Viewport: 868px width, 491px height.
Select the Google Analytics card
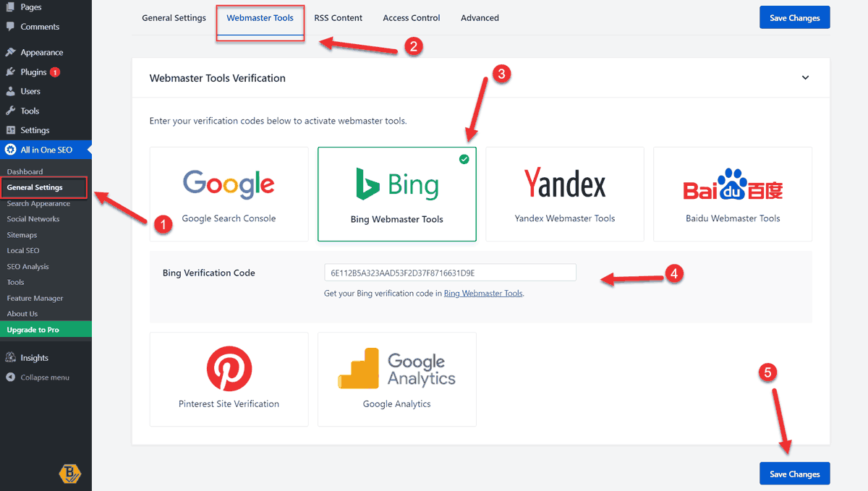[x=396, y=379]
